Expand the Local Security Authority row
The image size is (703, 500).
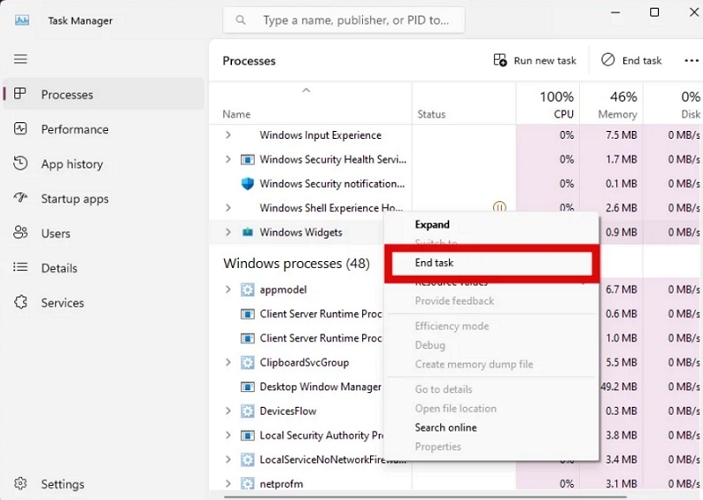coord(228,435)
